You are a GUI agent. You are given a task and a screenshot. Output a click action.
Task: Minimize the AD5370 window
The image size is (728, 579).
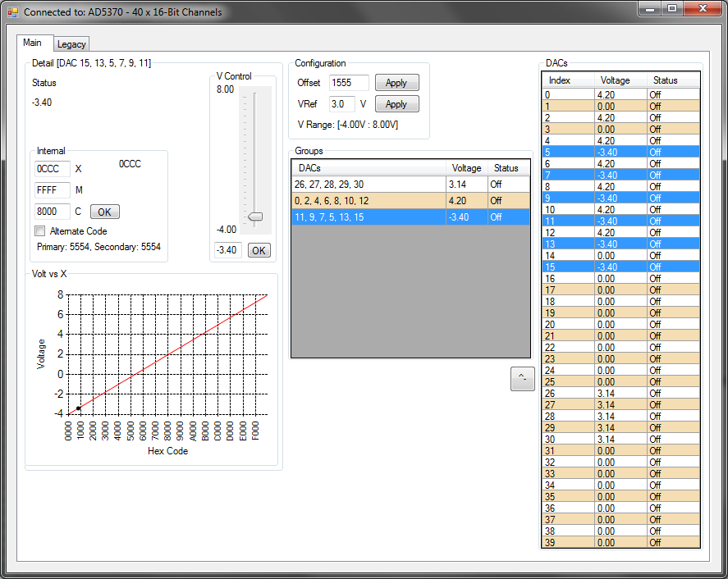click(650, 9)
